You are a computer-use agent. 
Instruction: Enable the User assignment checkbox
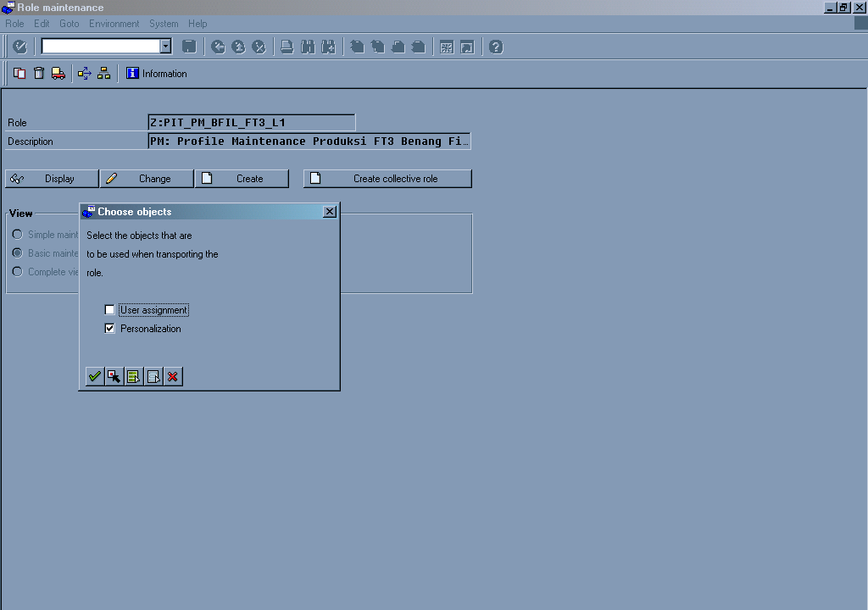(109, 309)
